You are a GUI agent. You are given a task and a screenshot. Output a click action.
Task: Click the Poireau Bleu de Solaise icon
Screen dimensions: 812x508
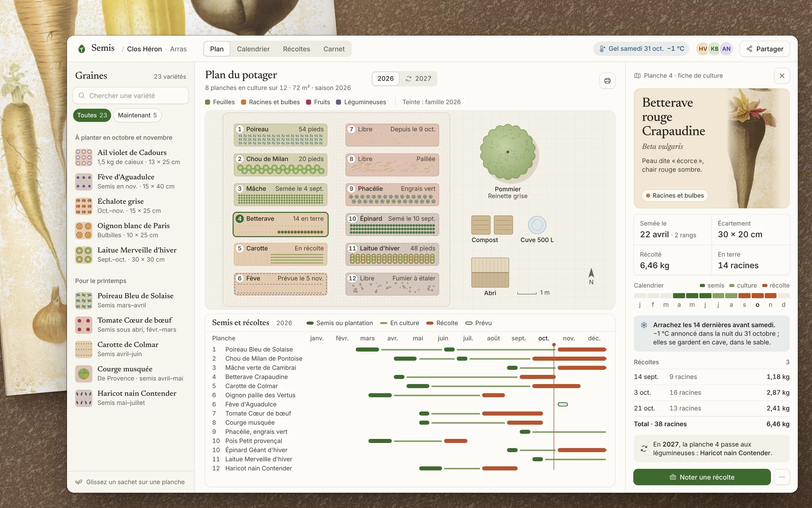coord(84,301)
